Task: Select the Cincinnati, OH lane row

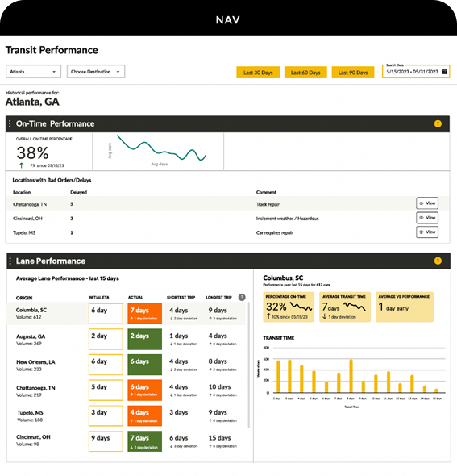Action: 126,441
